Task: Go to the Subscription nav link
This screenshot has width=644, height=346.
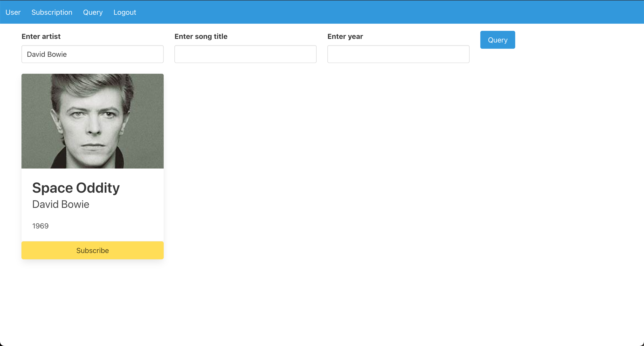Action: 52,12
